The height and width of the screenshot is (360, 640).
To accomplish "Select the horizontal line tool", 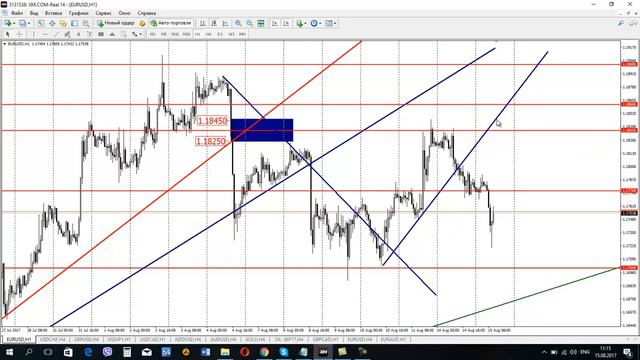I will pyautogui.click(x=45, y=34).
